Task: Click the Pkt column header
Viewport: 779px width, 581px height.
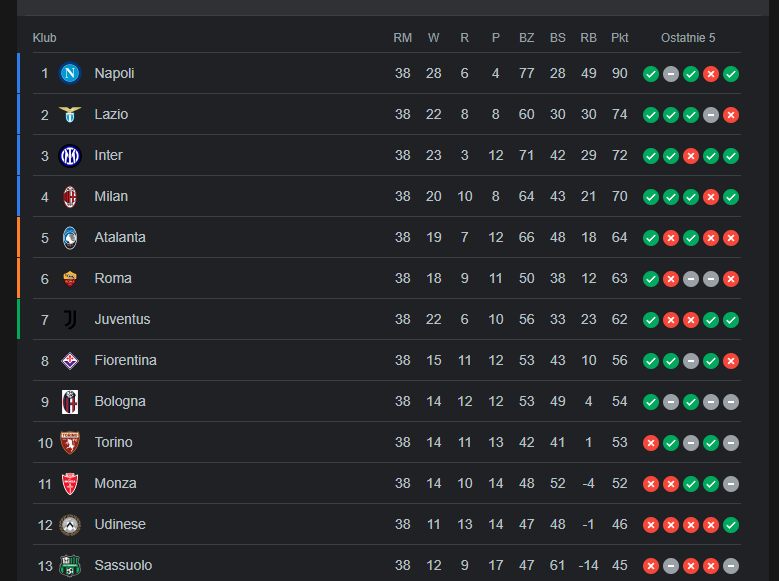Action: pyautogui.click(x=620, y=38)
